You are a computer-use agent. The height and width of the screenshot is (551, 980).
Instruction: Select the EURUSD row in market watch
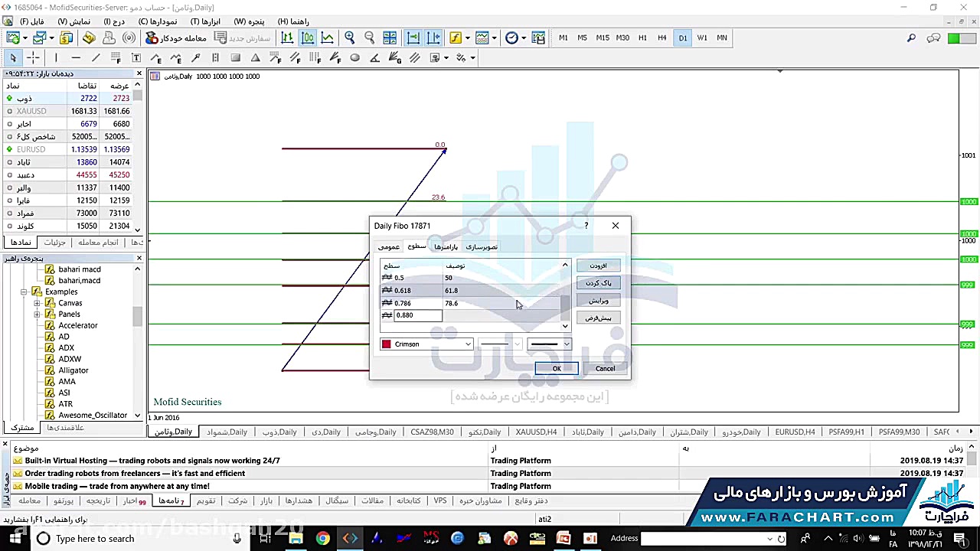pos(67,149)
